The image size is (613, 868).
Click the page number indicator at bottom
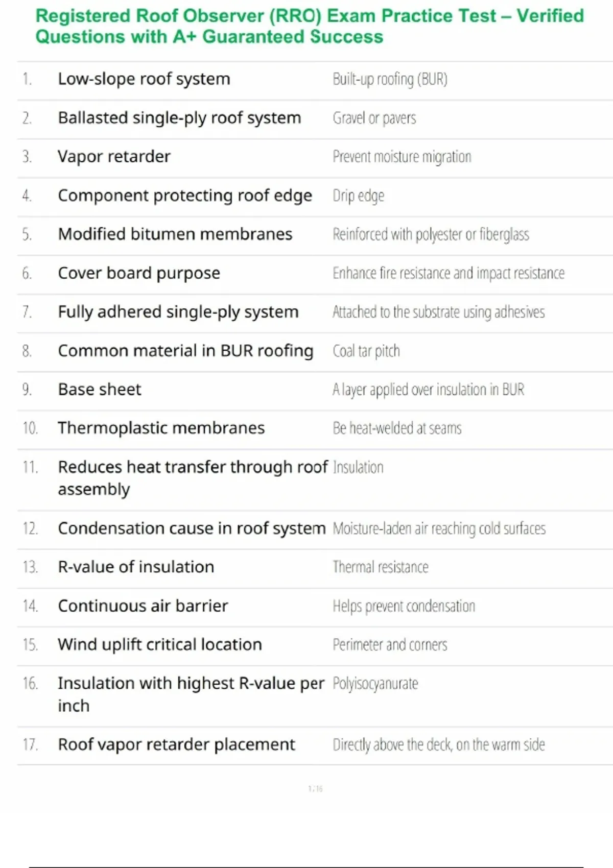pyautogui.click(x=315, y=789)
